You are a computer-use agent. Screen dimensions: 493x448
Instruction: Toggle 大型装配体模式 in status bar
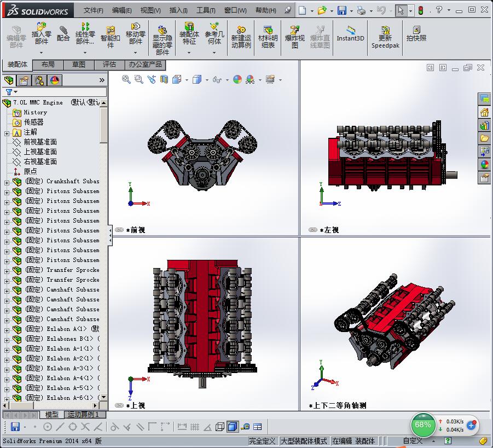(304, 441)
